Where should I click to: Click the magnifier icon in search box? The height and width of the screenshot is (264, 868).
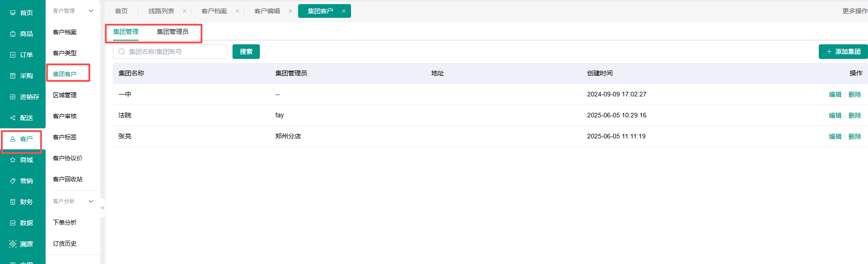122,52
